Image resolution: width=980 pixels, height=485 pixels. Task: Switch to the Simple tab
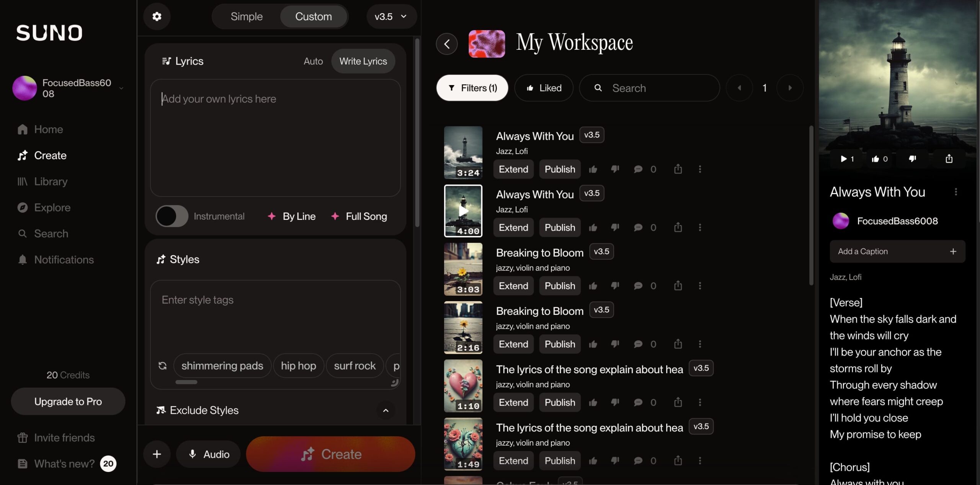pyautogui.click(x=246, y=16)
